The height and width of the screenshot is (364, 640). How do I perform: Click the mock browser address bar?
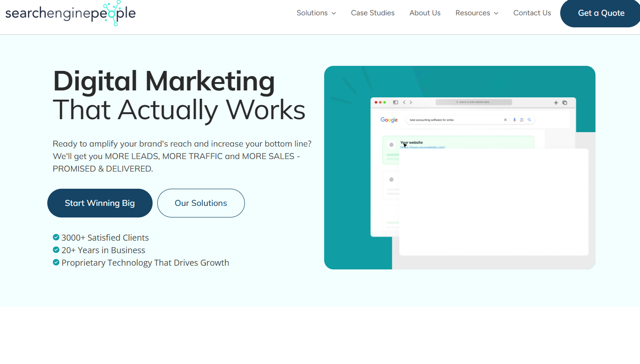[x=474, y=102]
